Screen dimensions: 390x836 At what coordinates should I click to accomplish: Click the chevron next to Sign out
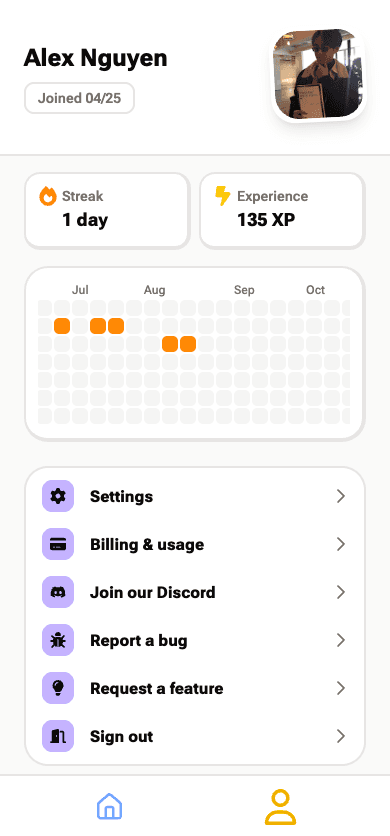click(341, 736)
